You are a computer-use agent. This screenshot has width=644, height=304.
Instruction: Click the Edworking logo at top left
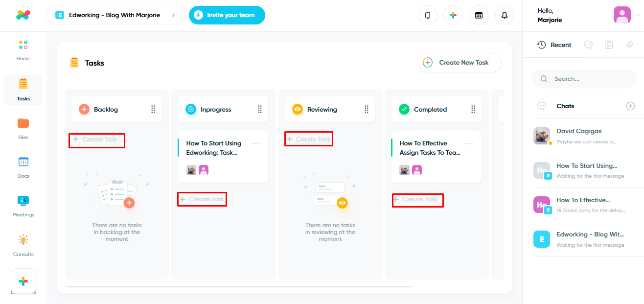(x=23, y=15)
